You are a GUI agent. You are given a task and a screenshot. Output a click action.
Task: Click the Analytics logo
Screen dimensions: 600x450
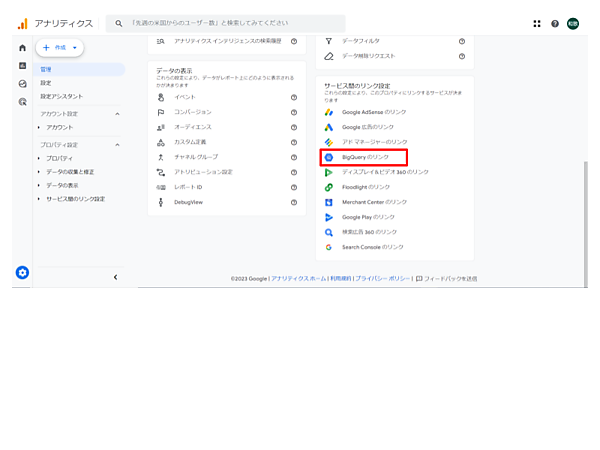[x=23, y=24]
